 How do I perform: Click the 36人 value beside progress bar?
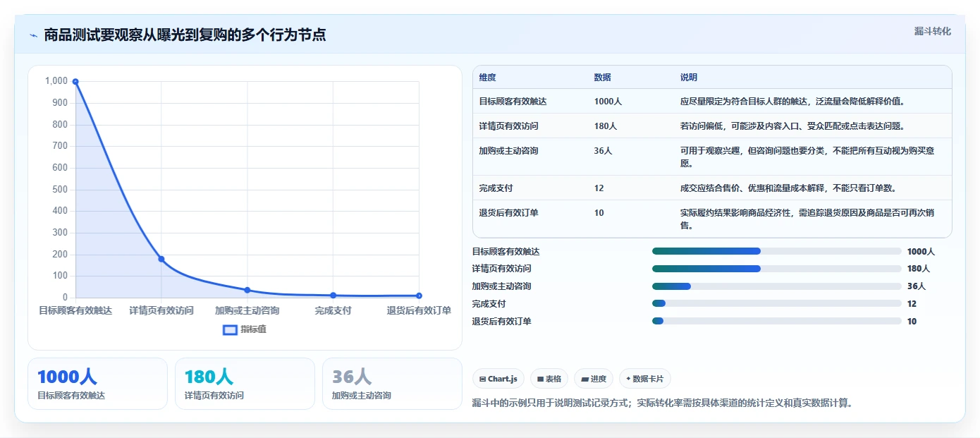pos(917,286)
